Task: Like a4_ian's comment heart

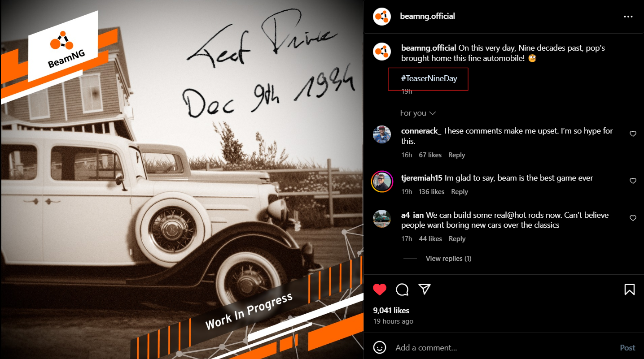Action: 633,218
